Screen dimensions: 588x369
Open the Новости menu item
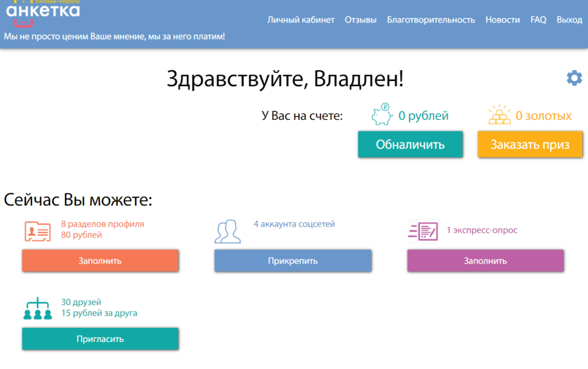point(502,20)
